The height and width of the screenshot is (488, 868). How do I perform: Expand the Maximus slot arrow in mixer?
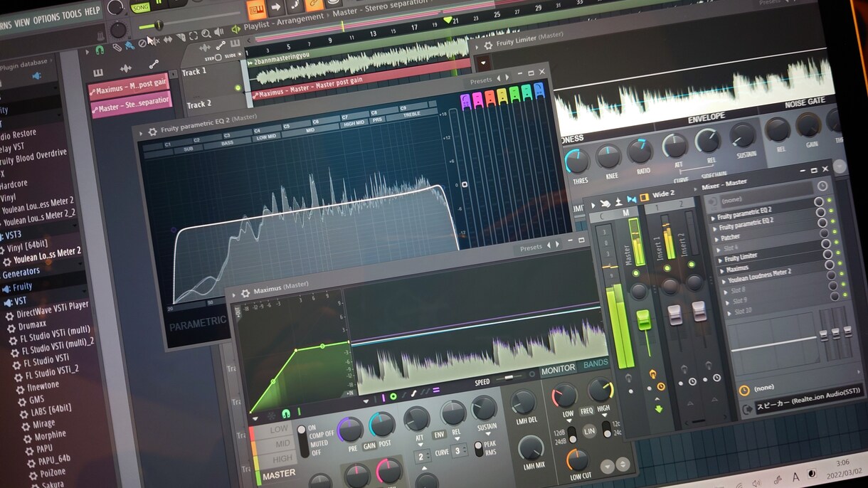(x=722, y=270)
